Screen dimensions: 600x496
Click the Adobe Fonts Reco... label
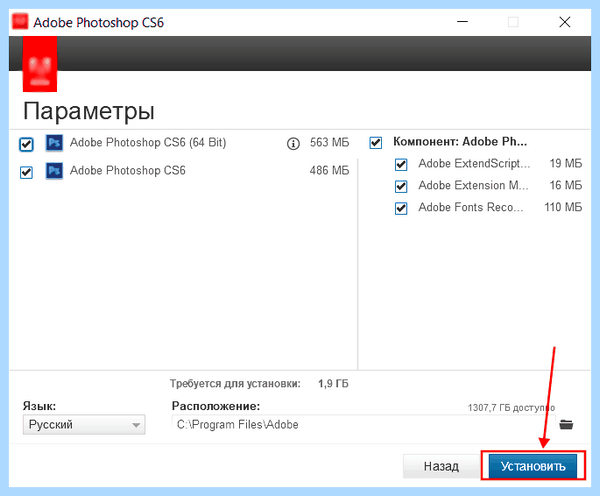tap(471, 207)
